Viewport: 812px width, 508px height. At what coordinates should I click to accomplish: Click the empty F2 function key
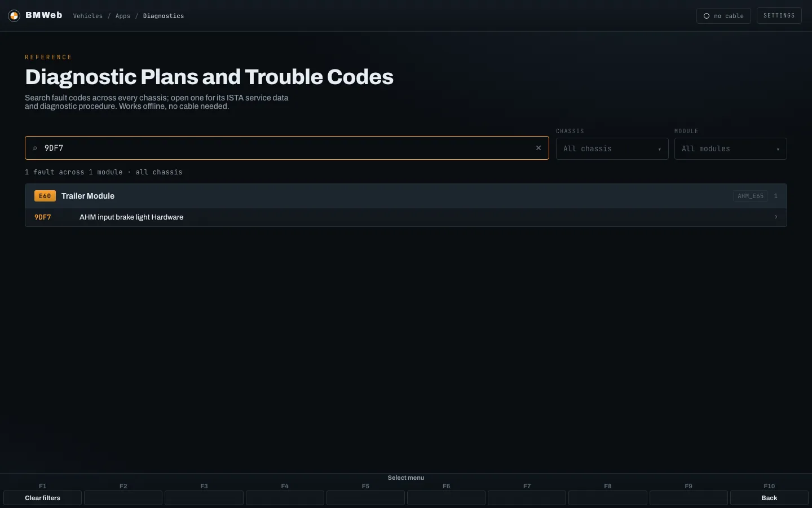[123, 498]
